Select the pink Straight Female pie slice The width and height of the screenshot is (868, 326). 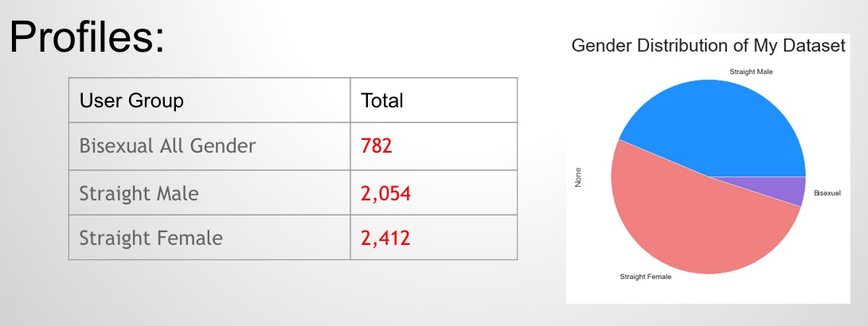tap(693, 223)
